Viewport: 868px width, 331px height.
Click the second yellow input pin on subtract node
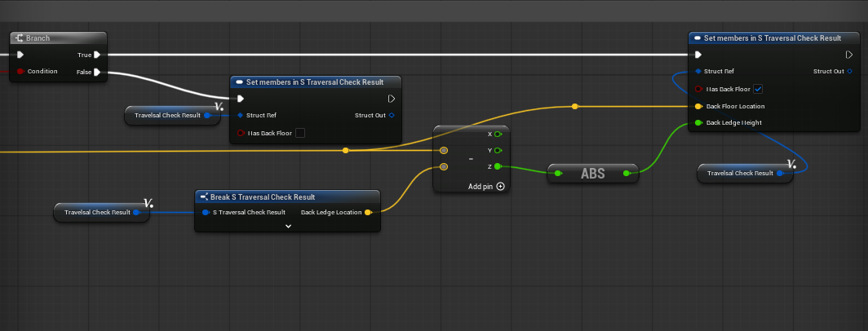[x=444, y=166]
